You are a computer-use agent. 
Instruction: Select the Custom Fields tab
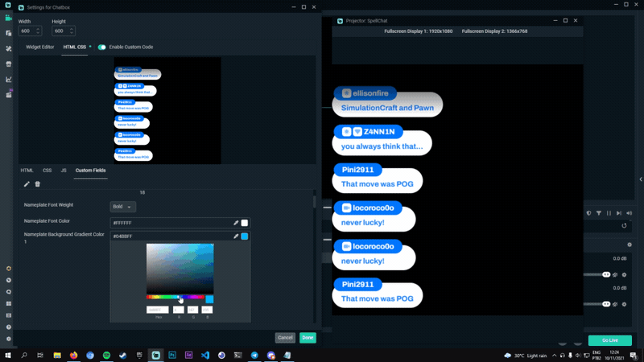90,171
